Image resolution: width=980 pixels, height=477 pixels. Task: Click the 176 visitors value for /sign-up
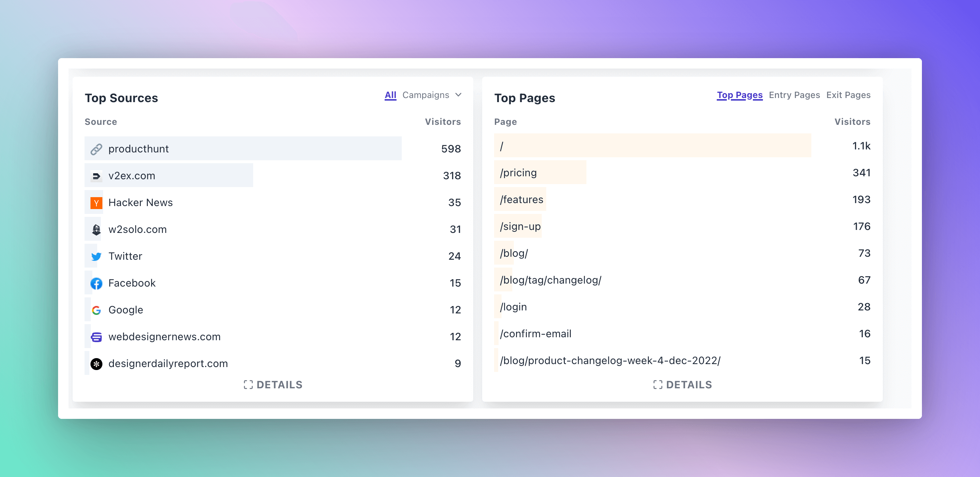point(862,227)
